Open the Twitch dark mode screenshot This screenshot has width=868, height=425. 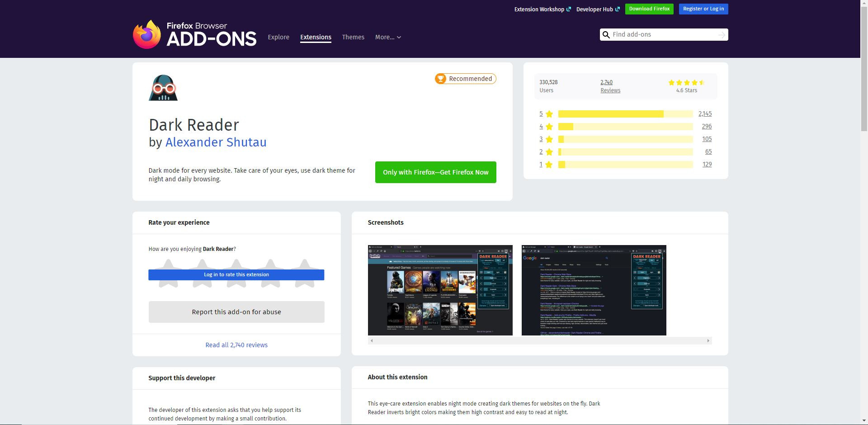tap(440, 290)
